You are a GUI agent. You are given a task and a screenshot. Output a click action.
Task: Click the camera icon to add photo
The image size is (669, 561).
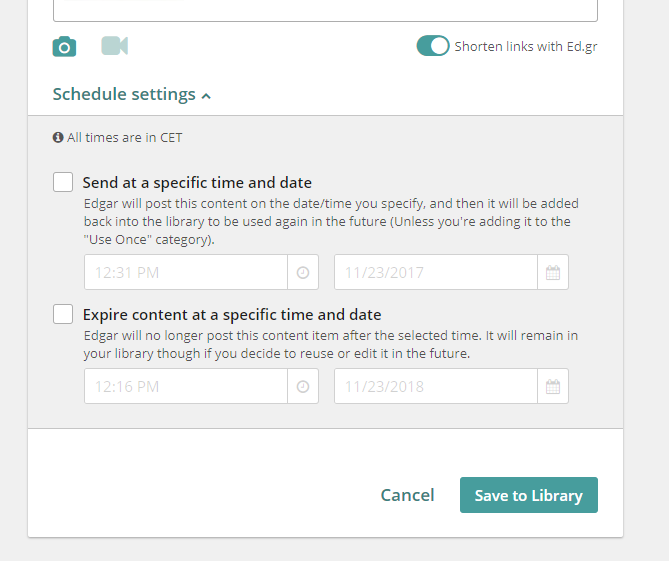(x=64, y=46)
